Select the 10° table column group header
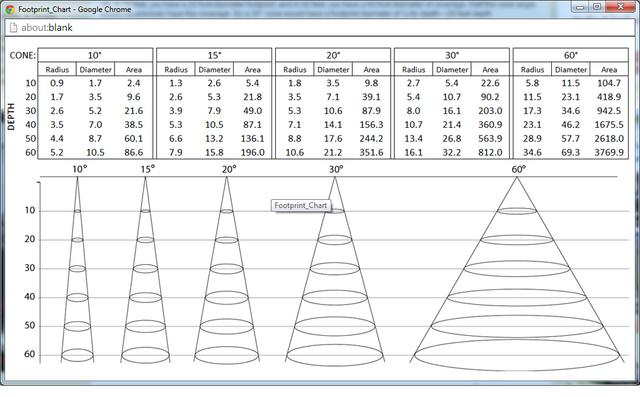 (95, 55)
